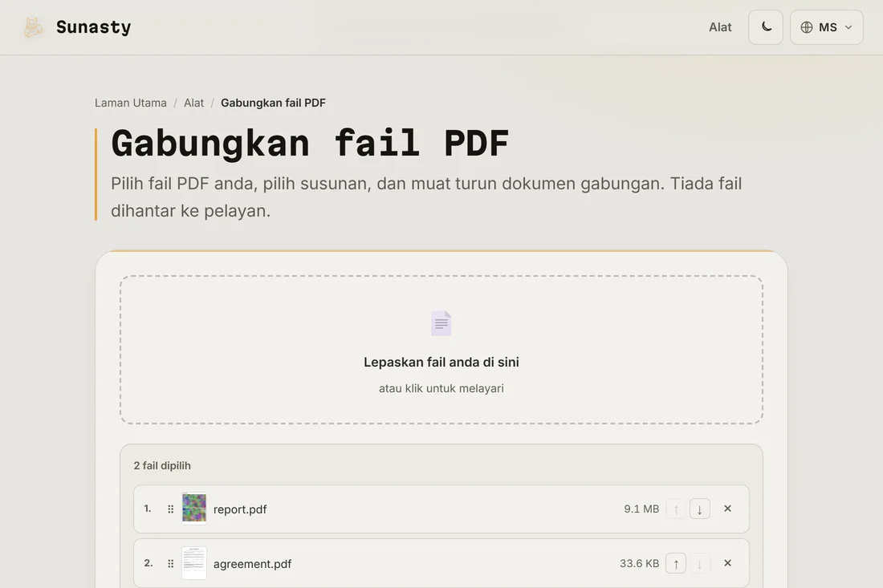Open the report.pdf thumbnail
This screenshot has width=883, height=588.
194,508
